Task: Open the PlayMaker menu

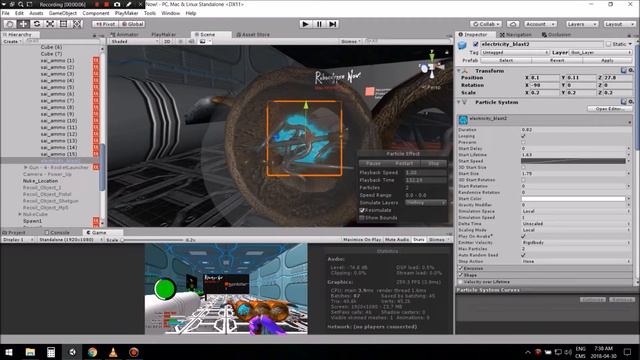Action: tap(126, 13)
